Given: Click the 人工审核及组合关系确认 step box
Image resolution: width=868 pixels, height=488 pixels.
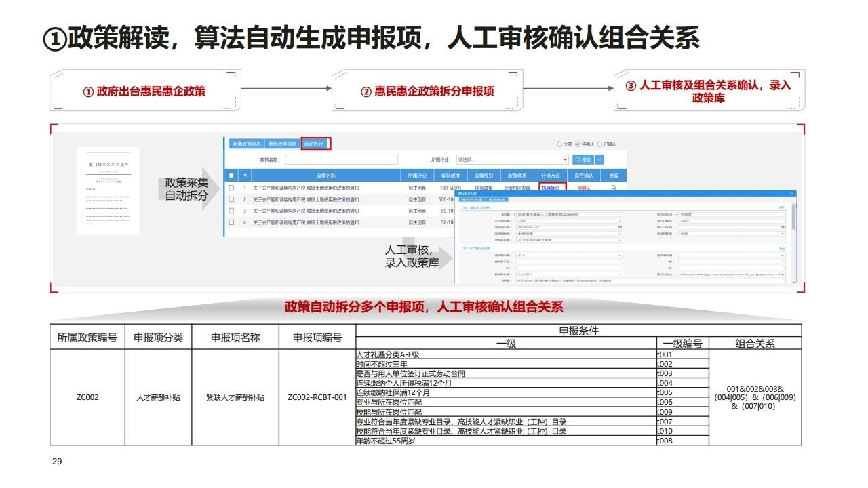Looking at the screenshot, I should [709, 91].
